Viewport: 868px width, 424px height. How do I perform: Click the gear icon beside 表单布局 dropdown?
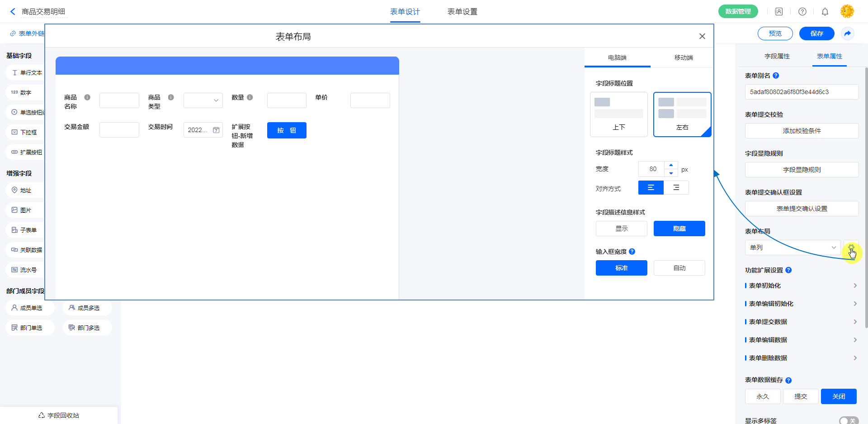[x=851, y=248]
